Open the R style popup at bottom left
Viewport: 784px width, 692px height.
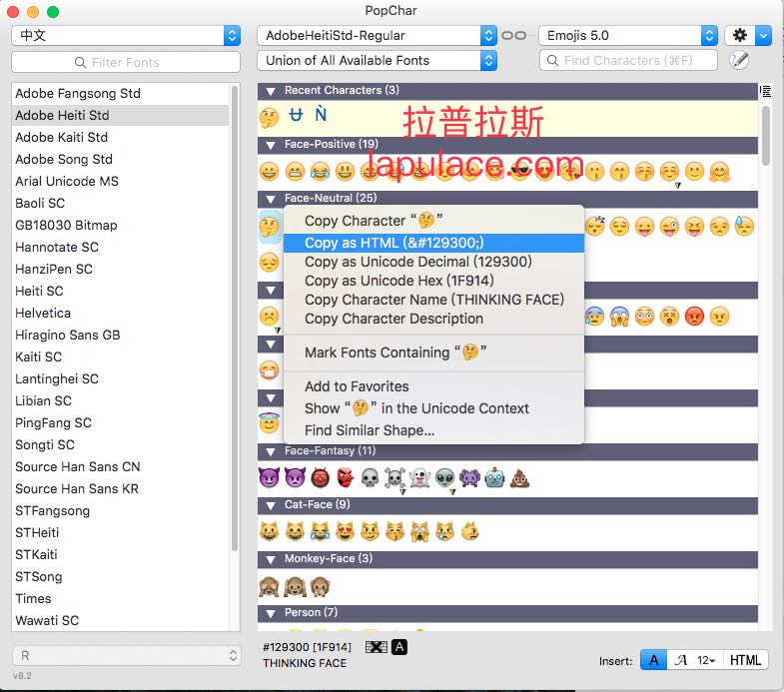(126, 655)
